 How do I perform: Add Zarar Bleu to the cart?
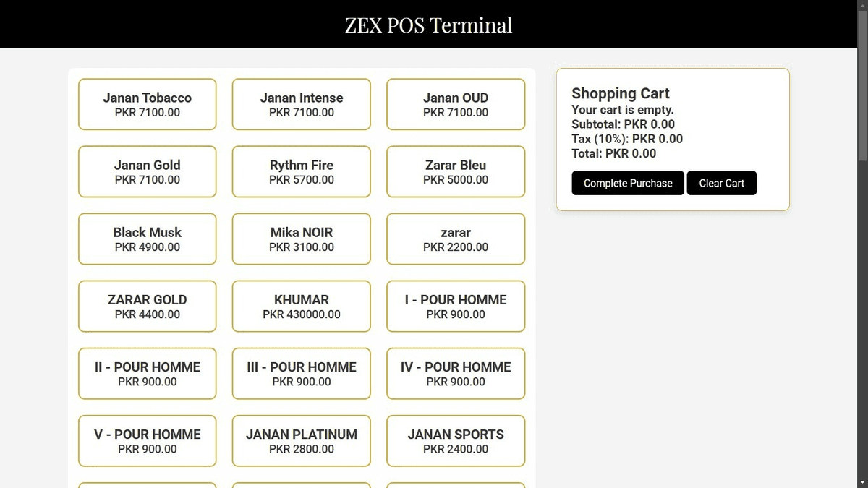pos(455,171)
